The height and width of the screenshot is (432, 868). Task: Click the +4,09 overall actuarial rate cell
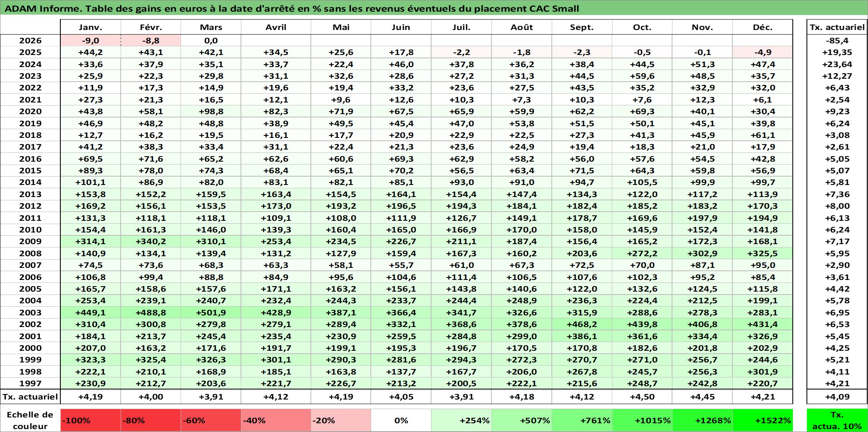click(837, 397)
